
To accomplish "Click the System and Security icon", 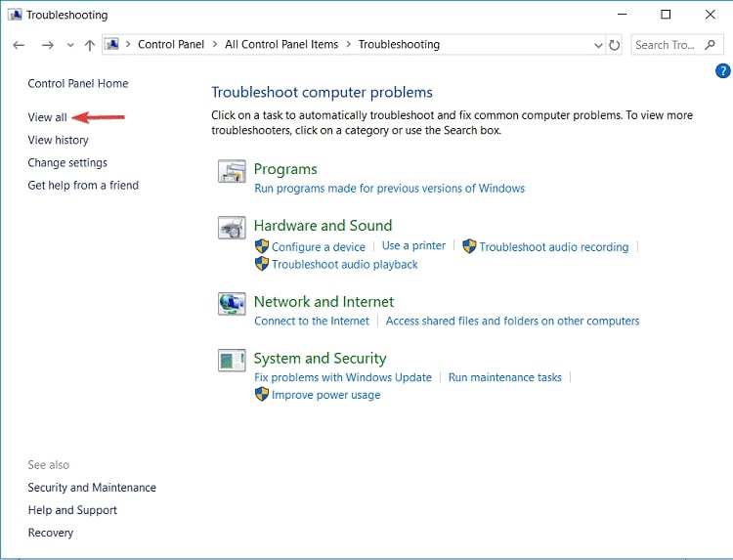I will (x=232, y=361).
